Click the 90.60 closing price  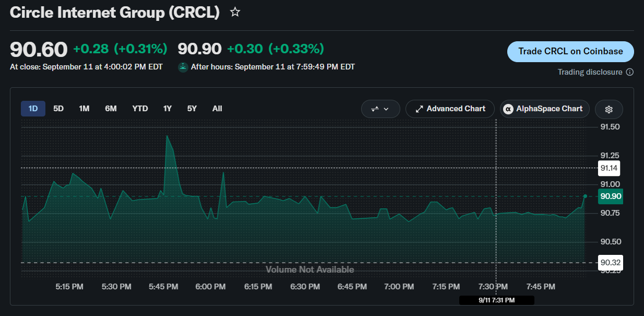39,50
